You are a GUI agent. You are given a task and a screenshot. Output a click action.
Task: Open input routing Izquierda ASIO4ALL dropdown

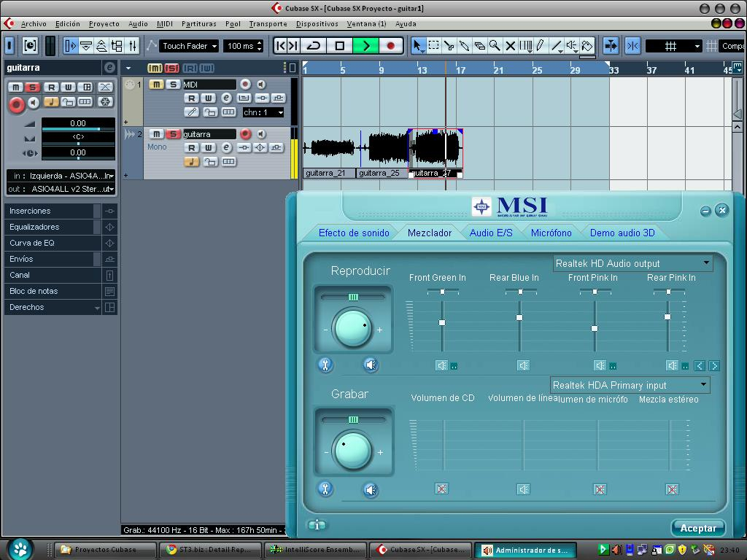(61, 176)
